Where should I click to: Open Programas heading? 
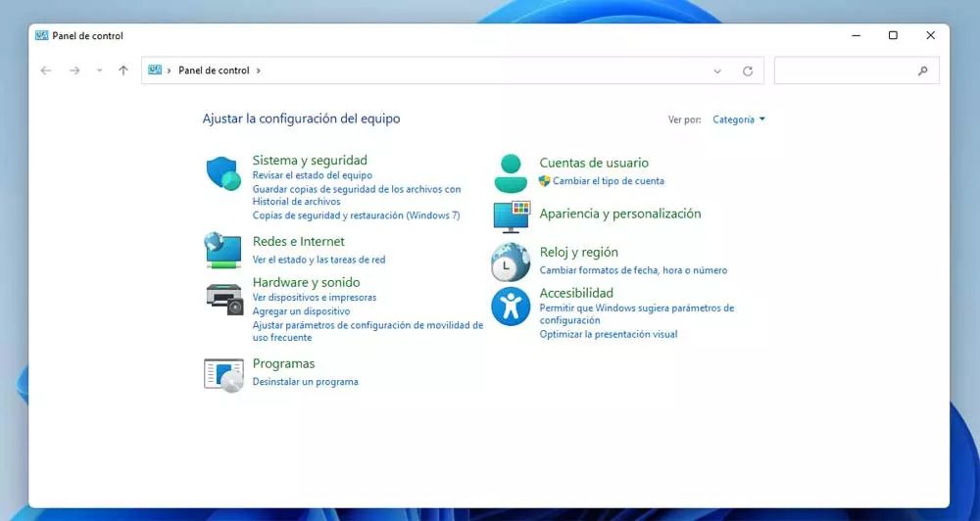(x=283, y=363)
